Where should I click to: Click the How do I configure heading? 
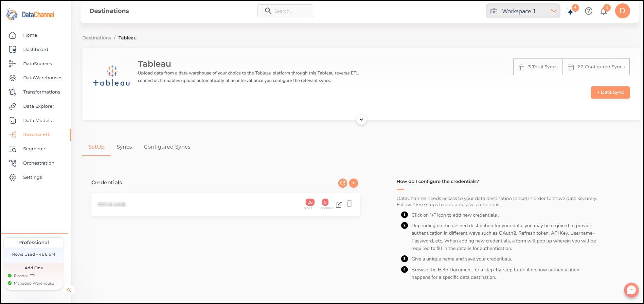point(438,182)
